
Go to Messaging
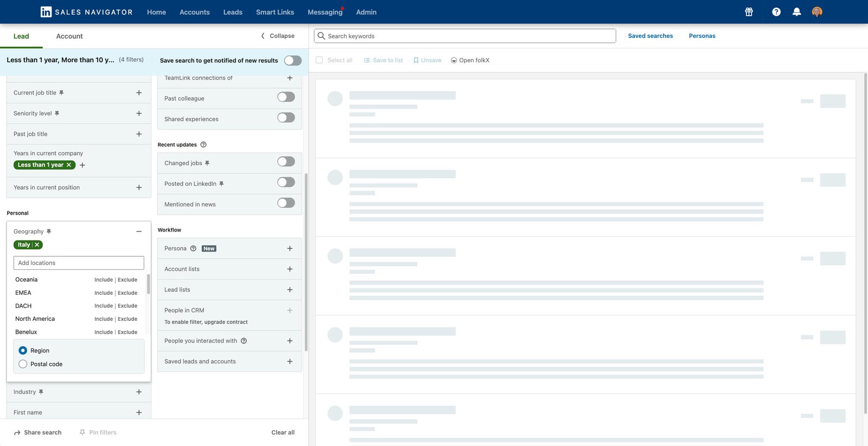click(x=325, y=12)
